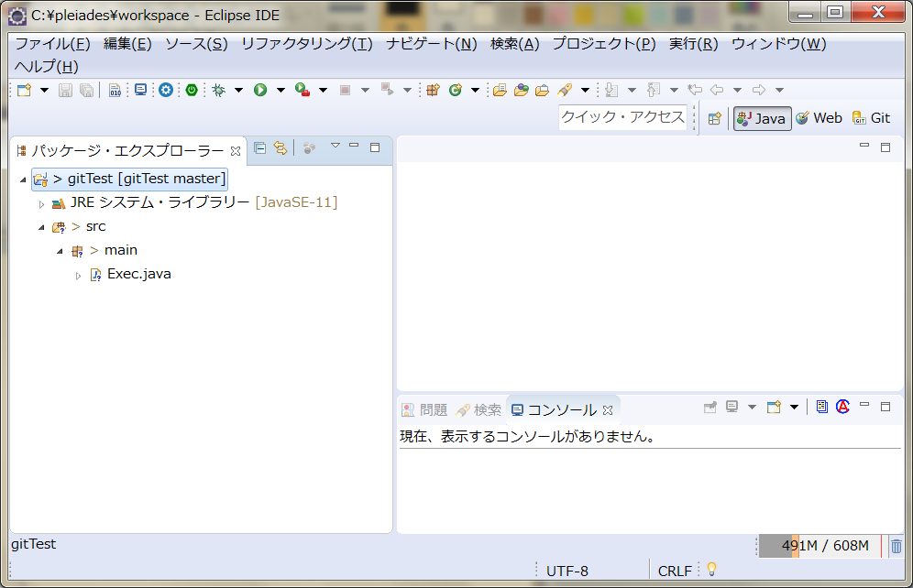913x588 pixels.
Task: Open the New Java Class dropdown arrow
Action: (475, 90)
